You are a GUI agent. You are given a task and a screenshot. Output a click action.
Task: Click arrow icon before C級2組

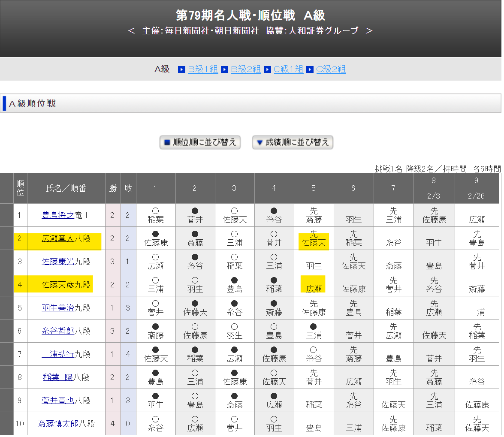[310, 69]
